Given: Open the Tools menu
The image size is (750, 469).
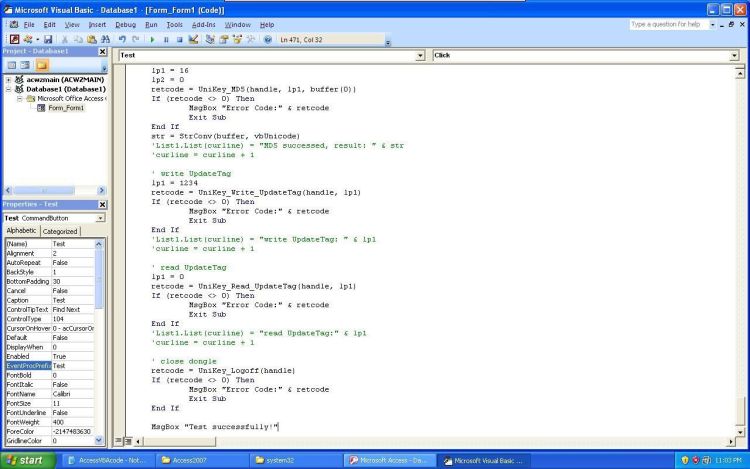Looking at the screenshot, I should [175, 24].
